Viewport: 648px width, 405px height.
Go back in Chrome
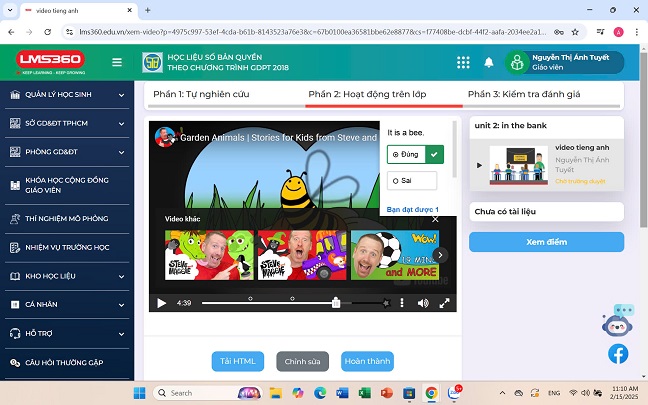(11, 32)
